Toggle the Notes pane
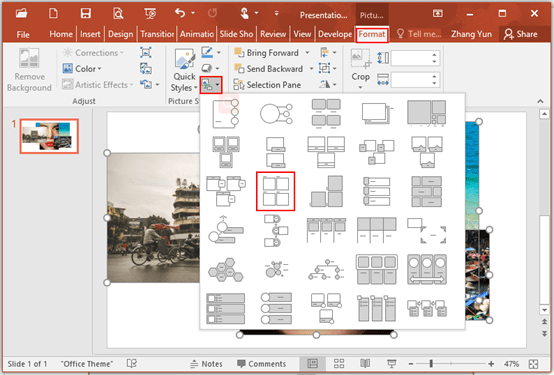Screen dimensions: 554x375 tap(206, 364)
